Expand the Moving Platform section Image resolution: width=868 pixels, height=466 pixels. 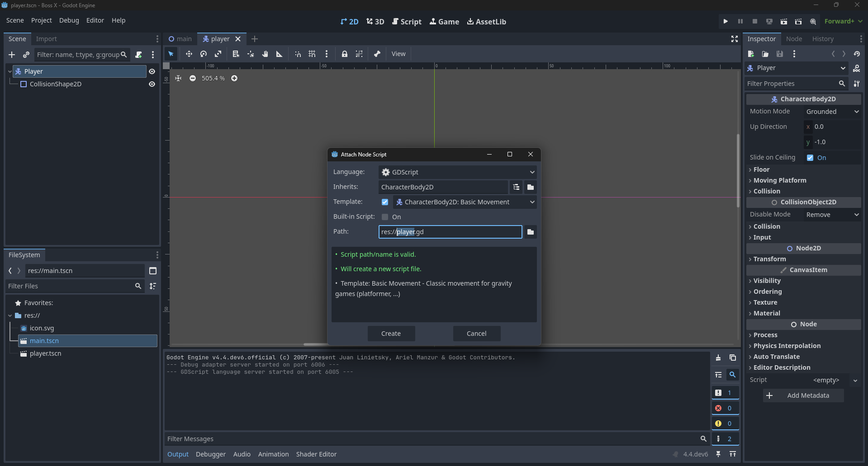(804, 180)
